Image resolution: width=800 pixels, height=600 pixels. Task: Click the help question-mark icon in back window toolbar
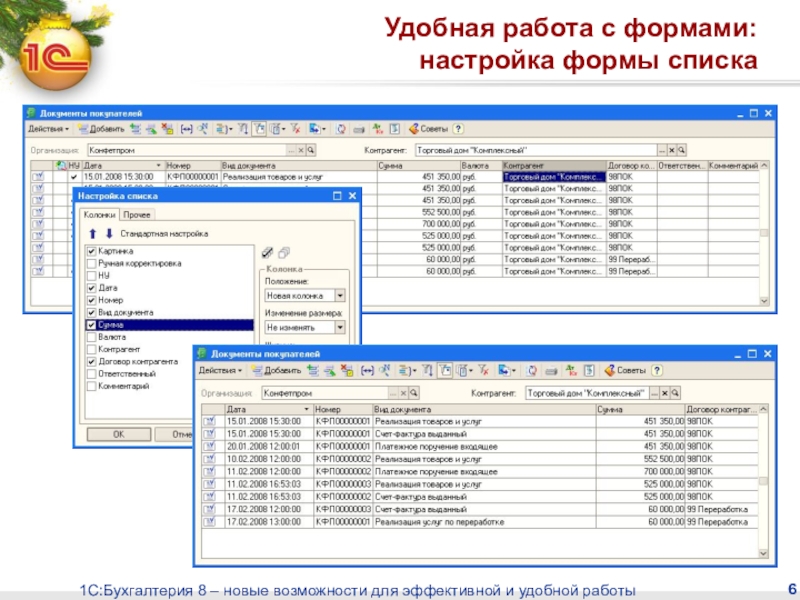point(458,129)
